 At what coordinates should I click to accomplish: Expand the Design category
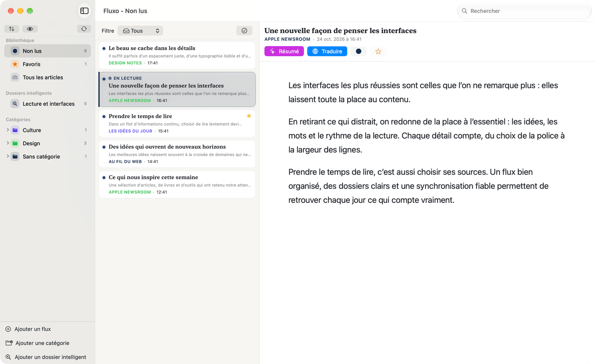pyautogui.click(x=8, y=143)
